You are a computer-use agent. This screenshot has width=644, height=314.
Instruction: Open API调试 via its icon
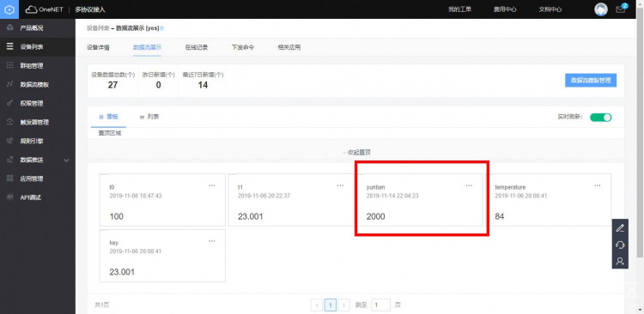pos(10,197)
